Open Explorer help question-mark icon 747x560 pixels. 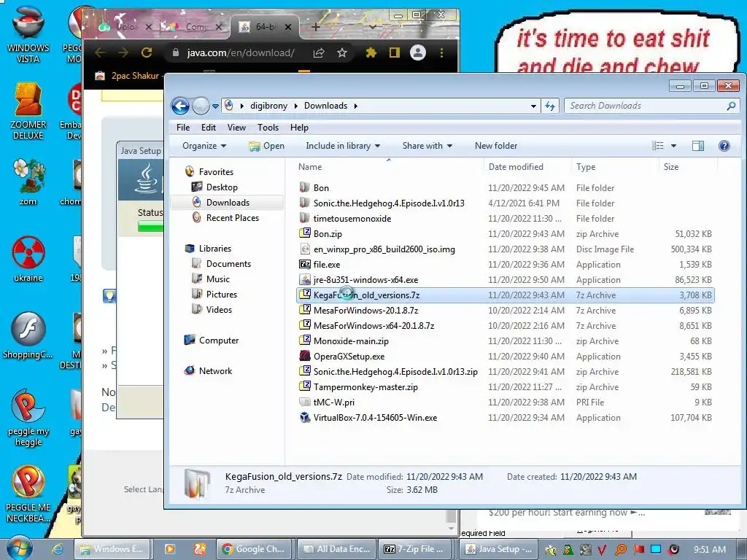[724, 146]
